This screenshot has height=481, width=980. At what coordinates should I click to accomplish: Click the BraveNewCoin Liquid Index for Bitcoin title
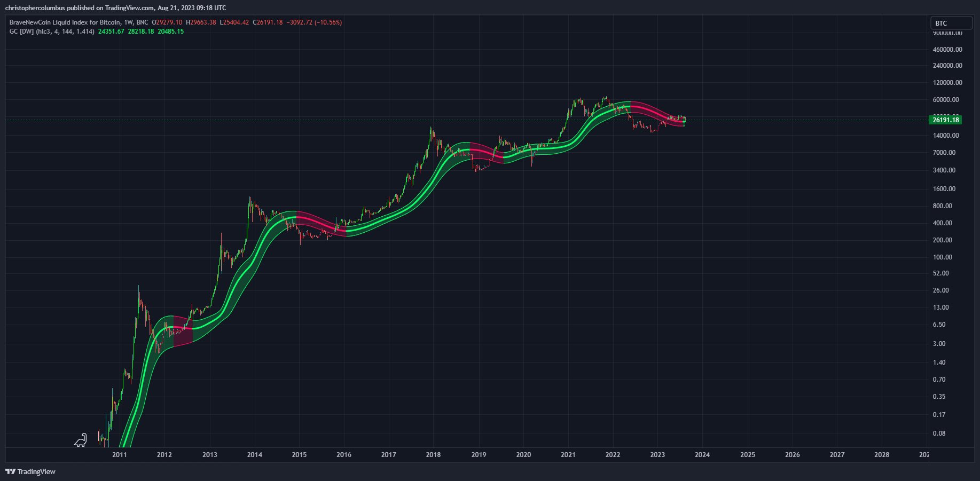coord(65,22)
